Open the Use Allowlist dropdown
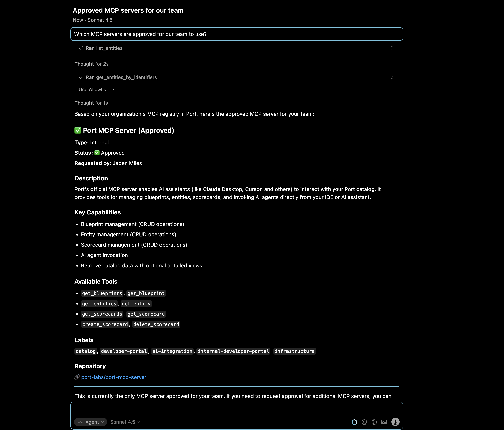The height and width of the screenshot is (430, 504). 96,90
